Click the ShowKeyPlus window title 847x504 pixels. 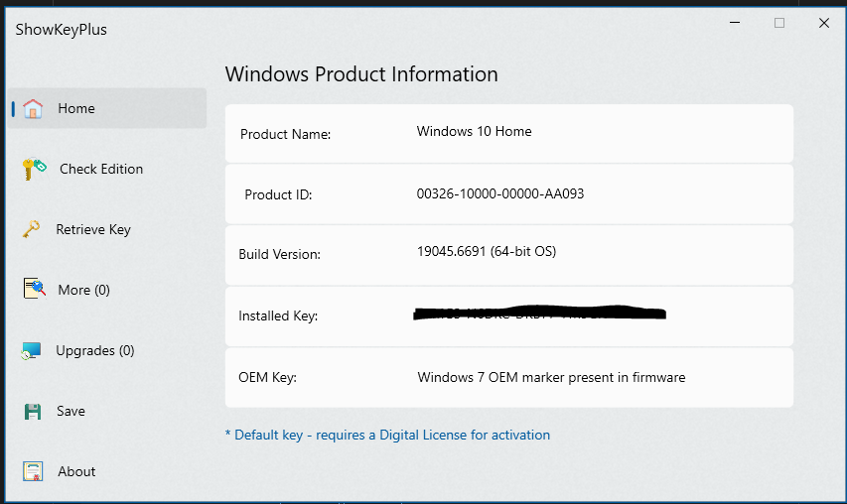61,30
